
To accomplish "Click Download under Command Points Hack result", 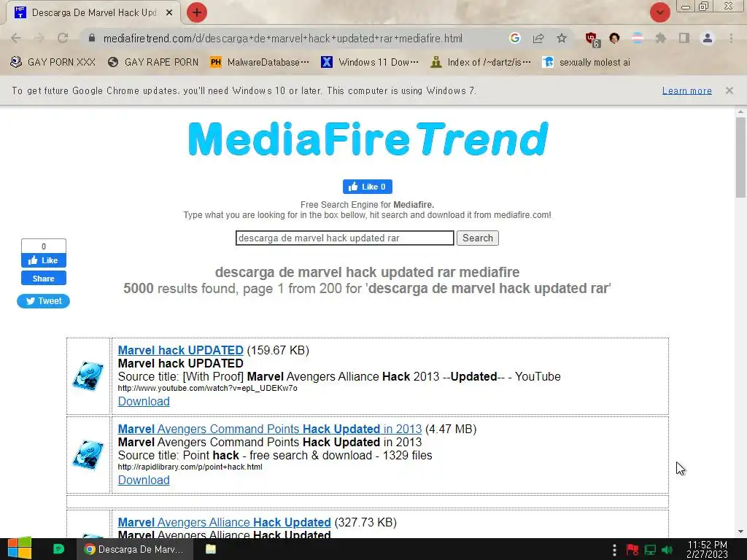I will coord(144,480).
